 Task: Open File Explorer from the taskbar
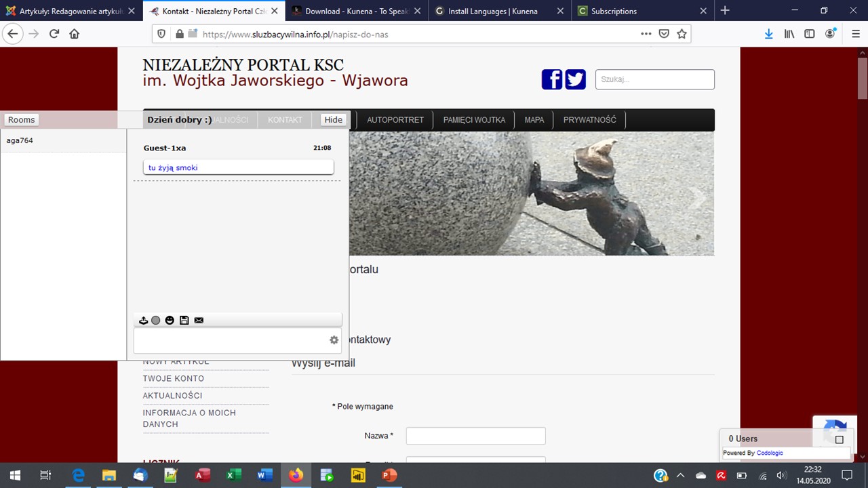tap(108, 475)
